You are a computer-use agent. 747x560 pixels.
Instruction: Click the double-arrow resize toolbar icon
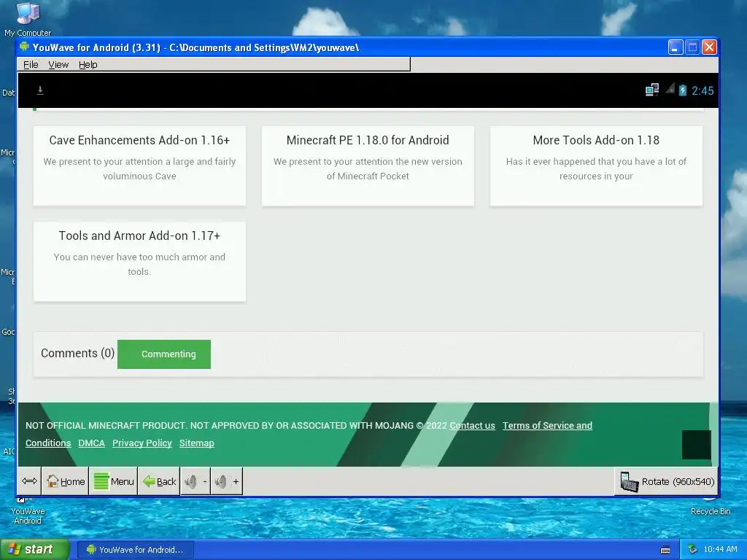pos(29,481)
